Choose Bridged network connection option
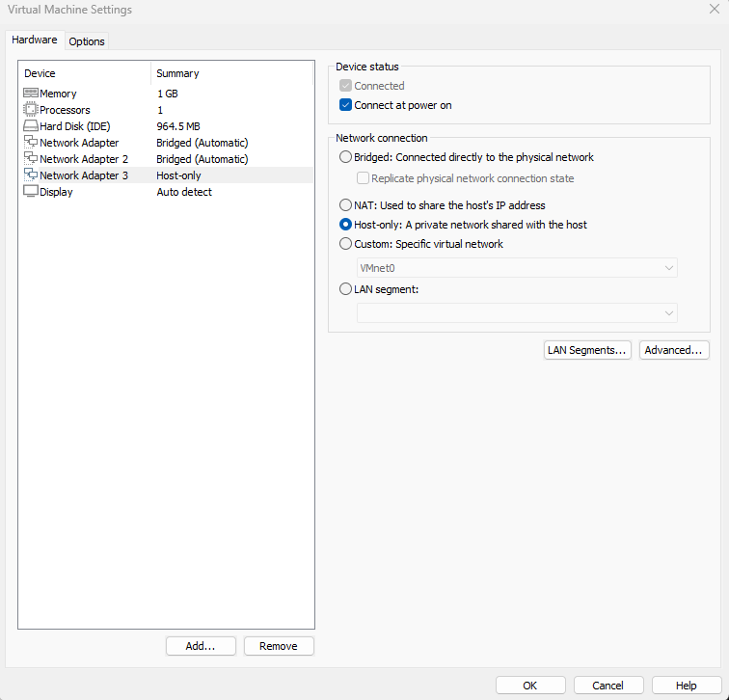Screen dimensions: 729x700 point(345,157)
